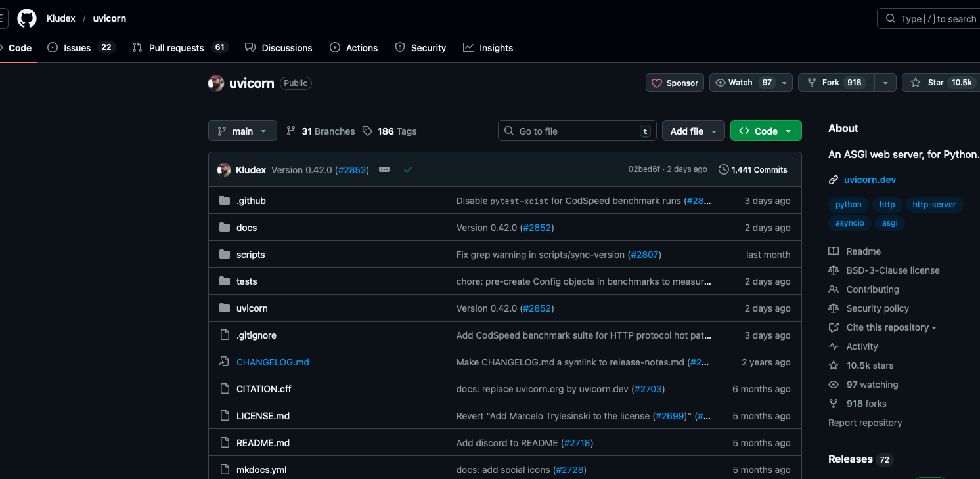View the 31 Branches link
The image size is (980, 479).
pos(321,131)
